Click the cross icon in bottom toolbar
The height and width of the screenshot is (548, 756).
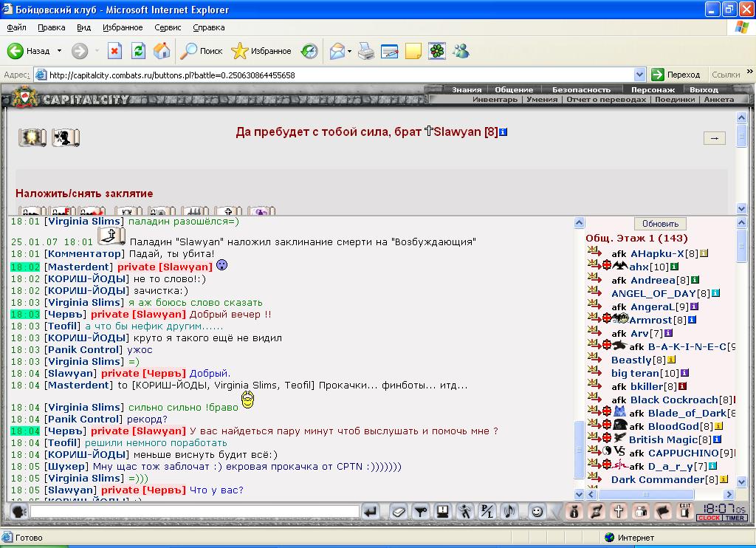(x=618, y=511)
